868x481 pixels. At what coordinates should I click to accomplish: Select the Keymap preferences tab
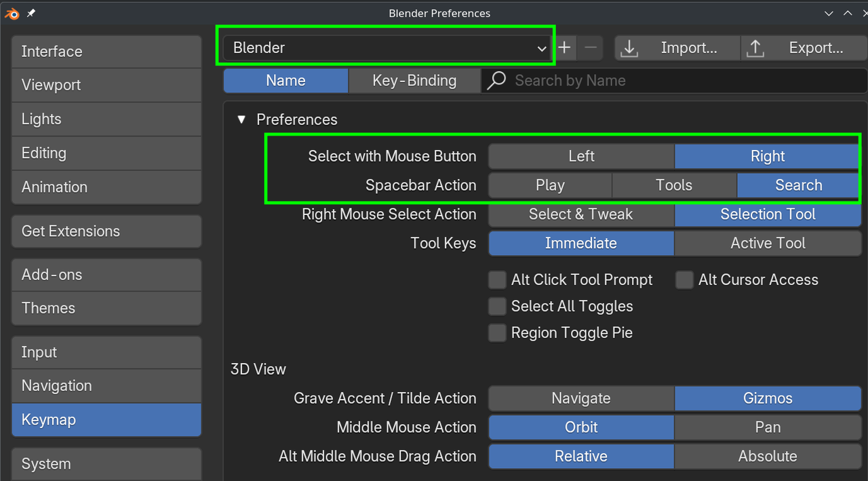(106, 420)
